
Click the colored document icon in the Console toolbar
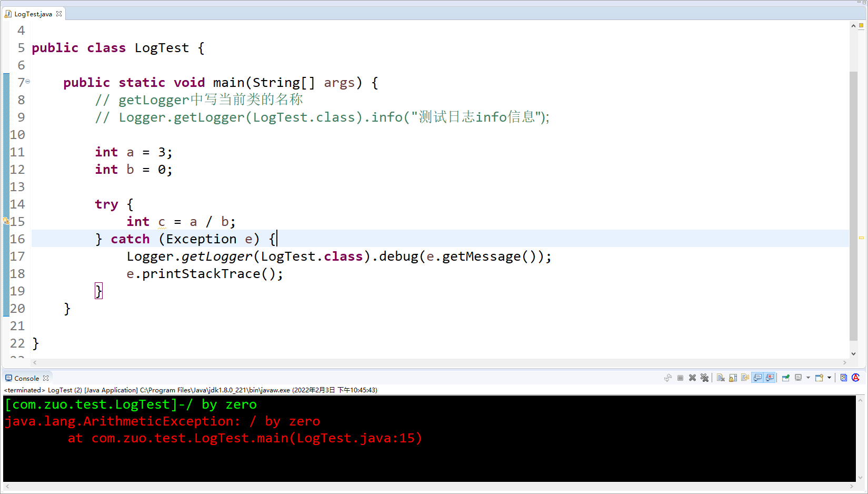(x=843, y=378)
